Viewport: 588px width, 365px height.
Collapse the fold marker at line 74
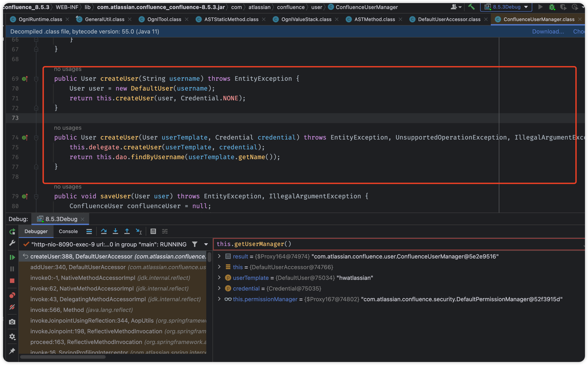click(x=36, y=137)
